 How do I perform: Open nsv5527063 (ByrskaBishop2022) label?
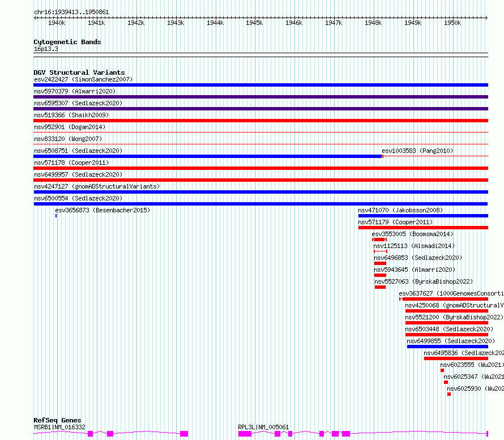(x=424, y=281)
